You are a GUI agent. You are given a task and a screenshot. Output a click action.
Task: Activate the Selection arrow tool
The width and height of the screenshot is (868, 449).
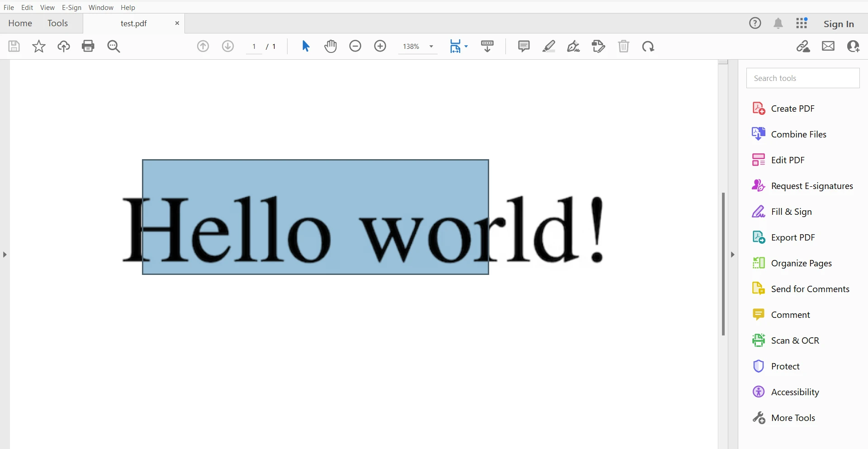pyautogui.click(x=306, y=46)
